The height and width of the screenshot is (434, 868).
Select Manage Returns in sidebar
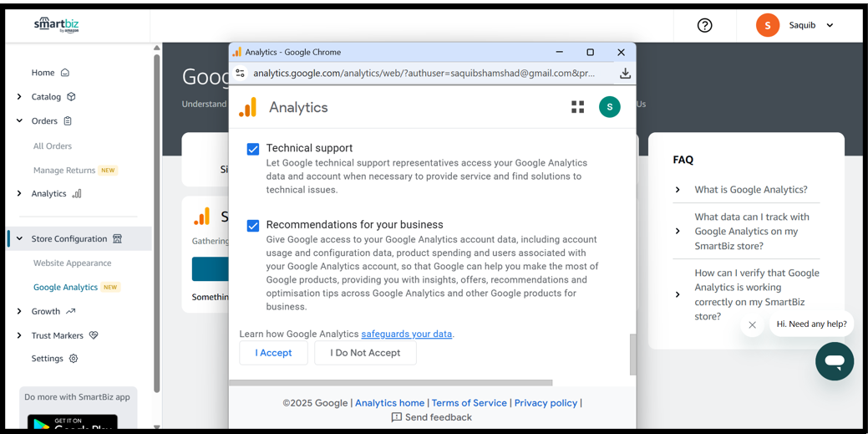pos(64,170)
